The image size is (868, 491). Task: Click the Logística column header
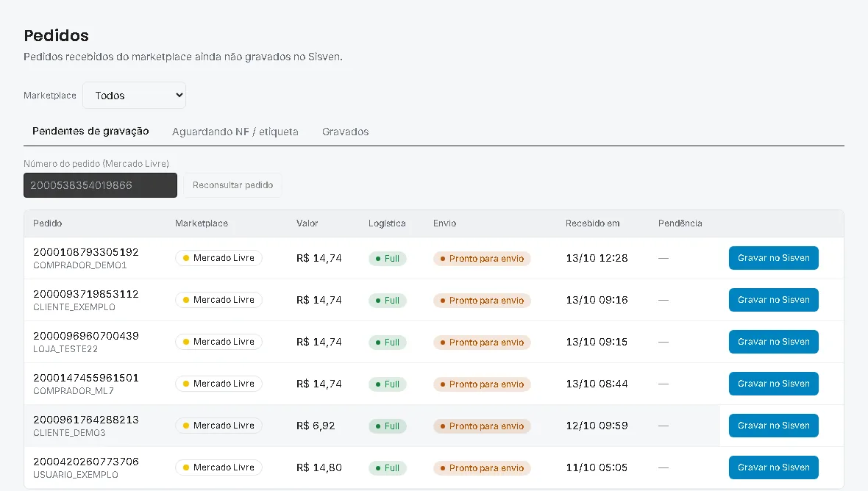(387, 223)
